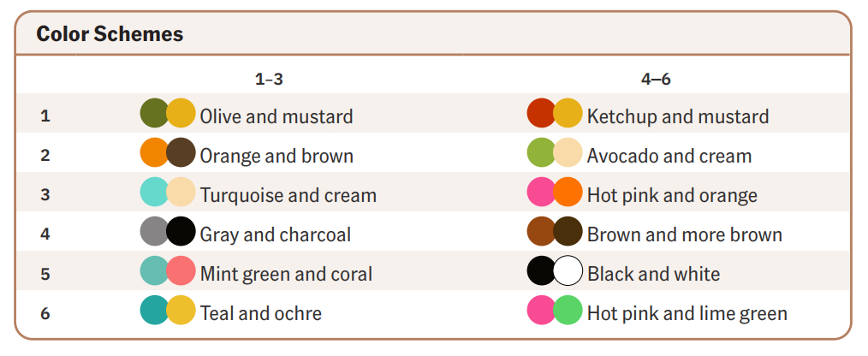Click the teal color swatch
The image size is (868, 356).
[x=152, y=310]
